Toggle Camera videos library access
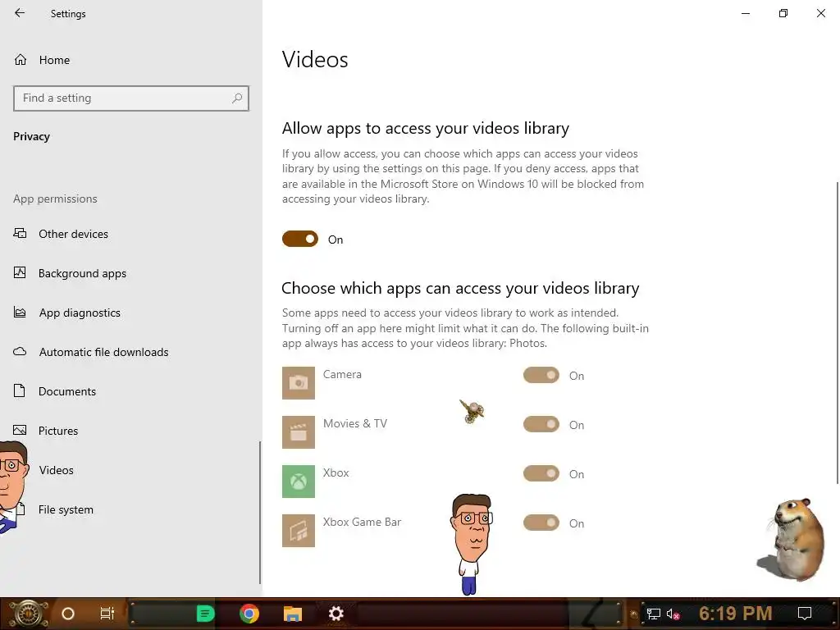The height and width of the screenshot is (630, 840). coord(541,375)
